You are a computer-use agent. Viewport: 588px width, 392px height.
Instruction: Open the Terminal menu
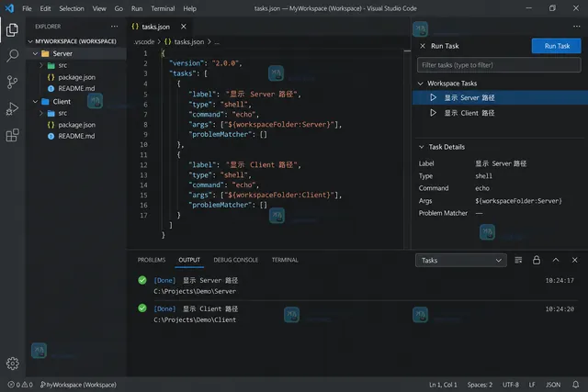[163, 8]
